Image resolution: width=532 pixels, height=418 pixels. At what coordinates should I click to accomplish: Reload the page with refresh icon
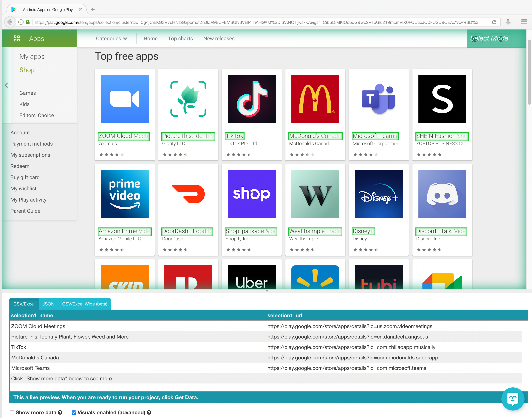[494, 22]
